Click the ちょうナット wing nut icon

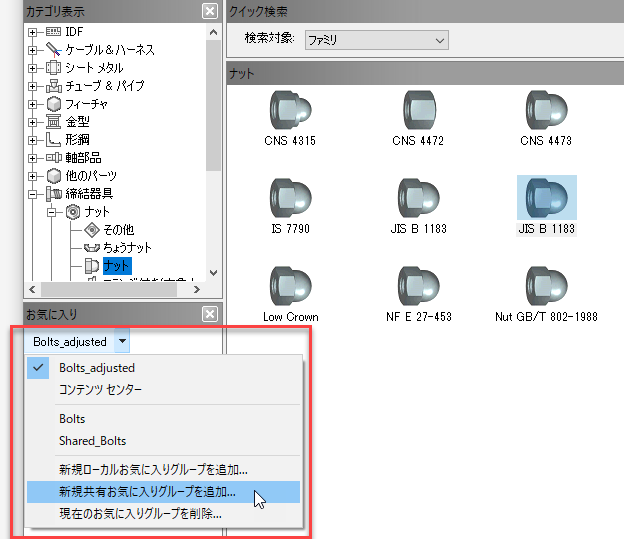(x=92, y=248)
